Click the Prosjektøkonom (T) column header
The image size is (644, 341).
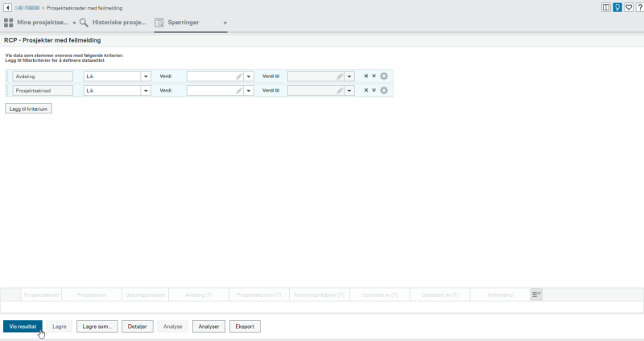pos(258,294)
